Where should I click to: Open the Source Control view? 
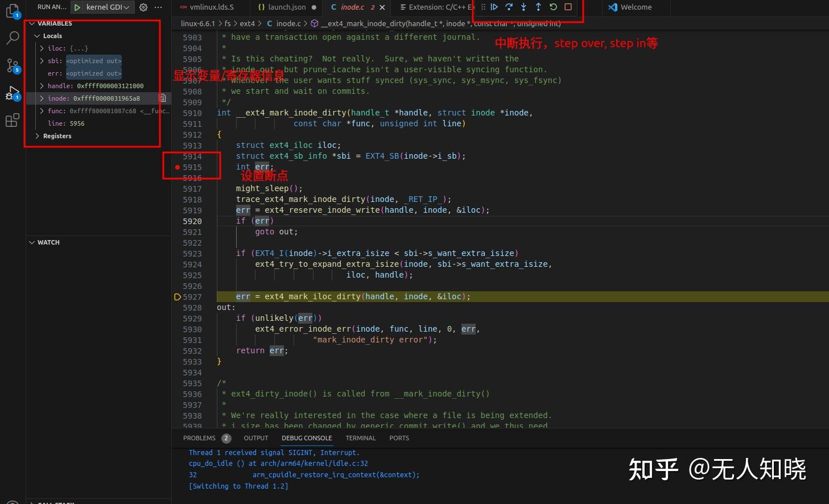click(13, 65)
